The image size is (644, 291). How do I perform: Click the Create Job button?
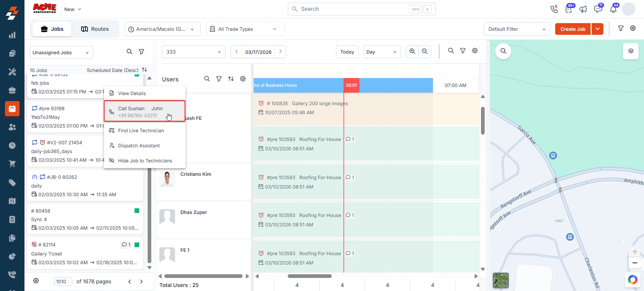pos(573,29)
